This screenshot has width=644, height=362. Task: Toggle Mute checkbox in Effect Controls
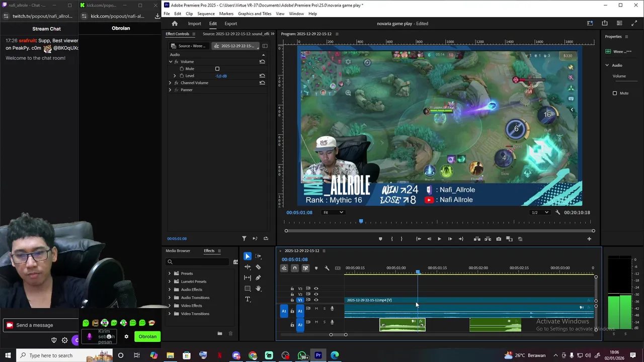217,68
